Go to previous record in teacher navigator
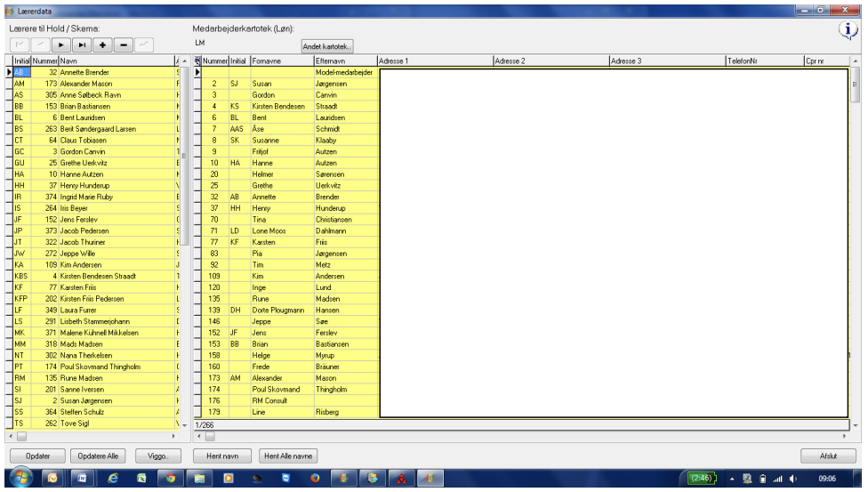 (40, 44)
